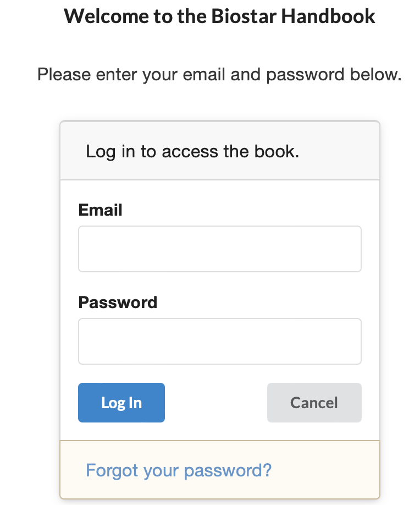
Task: Click the bold Password label
Action: [118, 303]
